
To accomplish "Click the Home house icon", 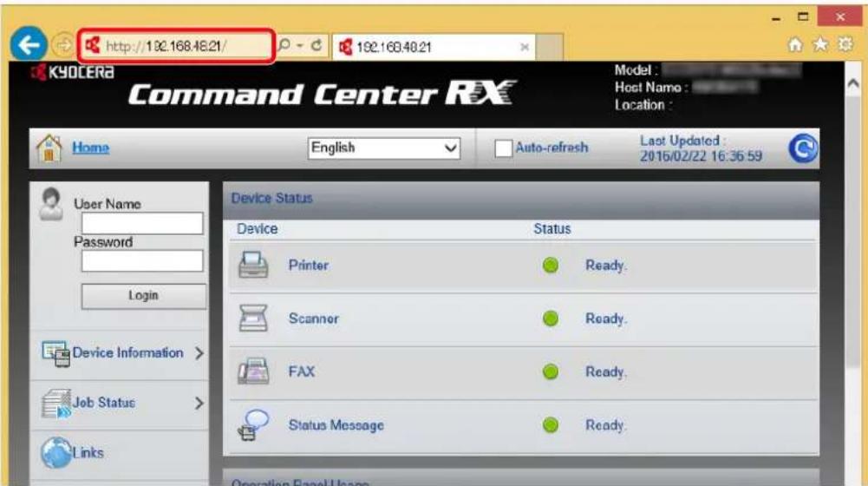I will click(x=49, y=148).
